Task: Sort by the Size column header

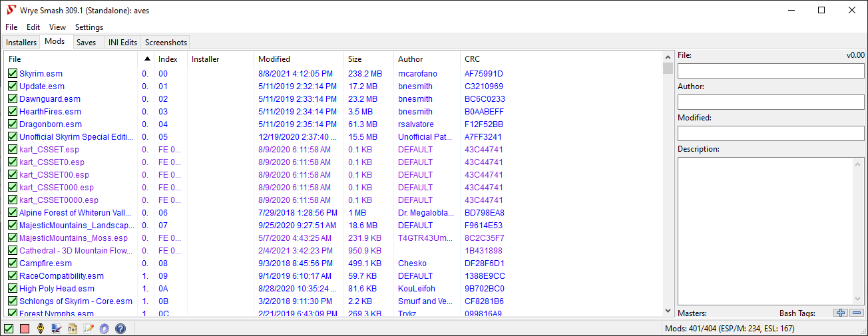Action: (369, 59)
